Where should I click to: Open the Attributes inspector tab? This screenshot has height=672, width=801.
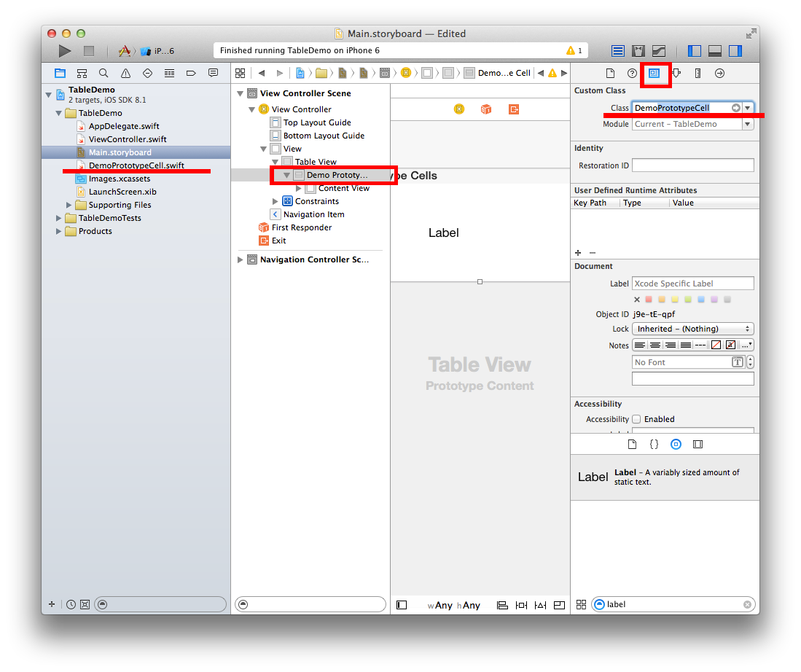point(676,73)
